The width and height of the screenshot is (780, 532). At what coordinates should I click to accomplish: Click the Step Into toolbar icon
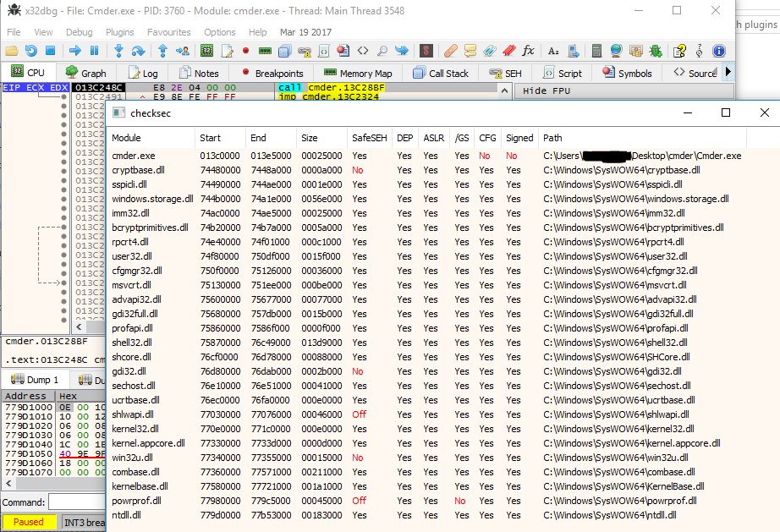118,51
